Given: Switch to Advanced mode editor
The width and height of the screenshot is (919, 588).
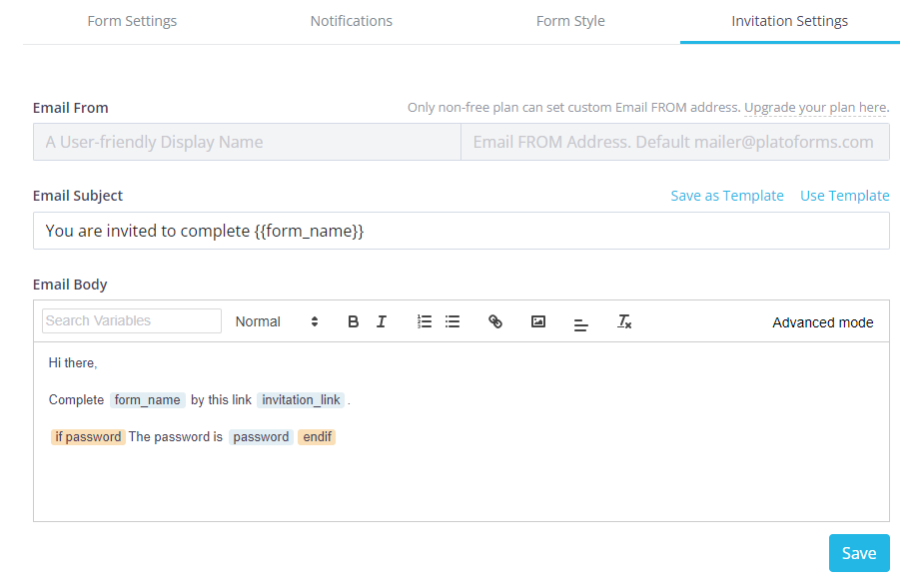Looking at the screenshot, I should coord(822,322).
